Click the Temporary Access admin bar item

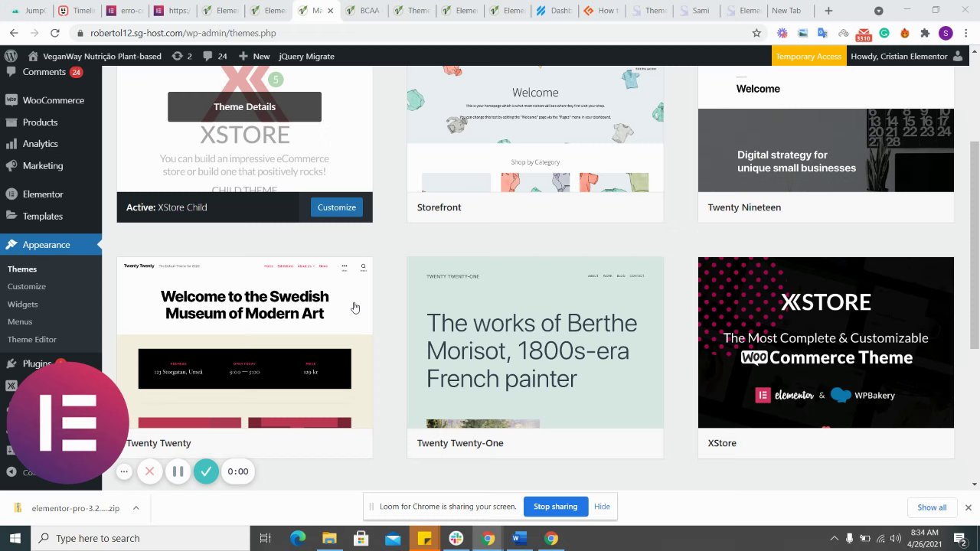click(x=808, y=56)
